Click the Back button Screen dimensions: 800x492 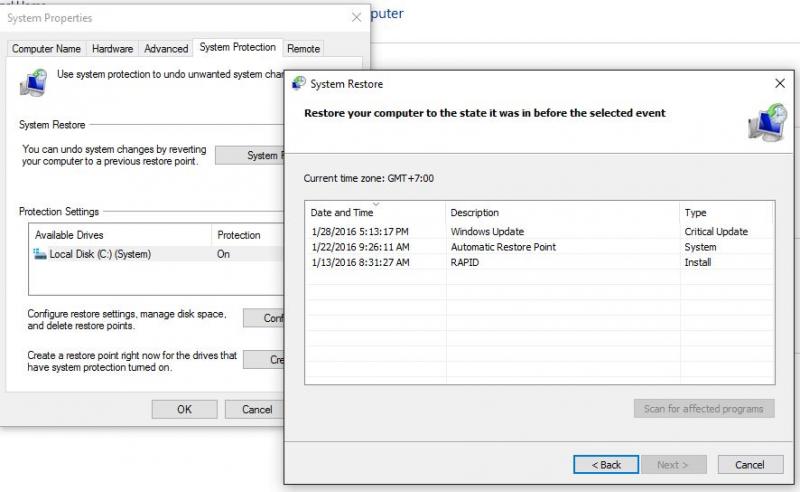click(x=605, y=465)
